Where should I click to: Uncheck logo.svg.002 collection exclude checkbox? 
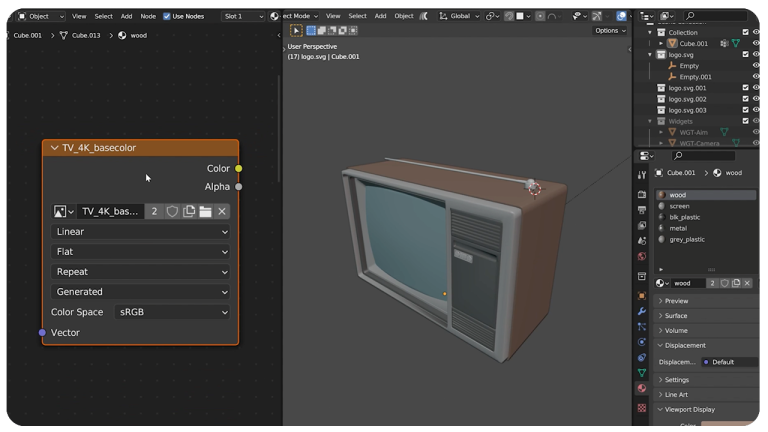[x=745, y=99]
